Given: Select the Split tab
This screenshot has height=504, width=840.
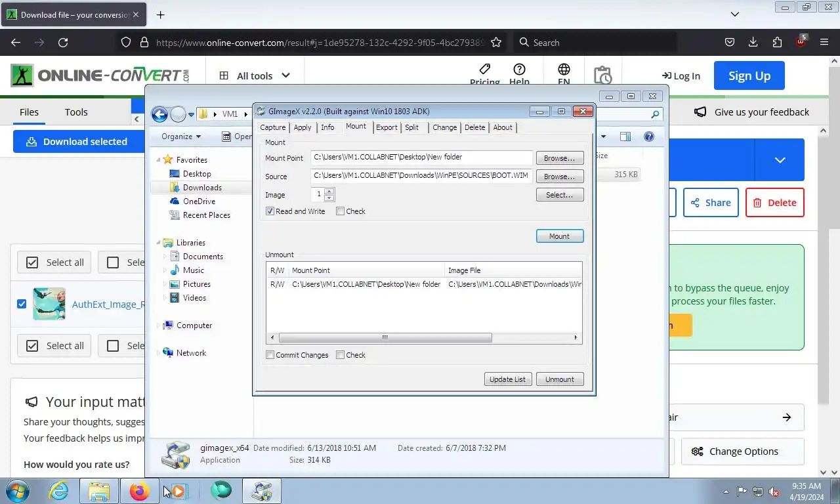Looking at the screenshot, I should click(411, 127).
